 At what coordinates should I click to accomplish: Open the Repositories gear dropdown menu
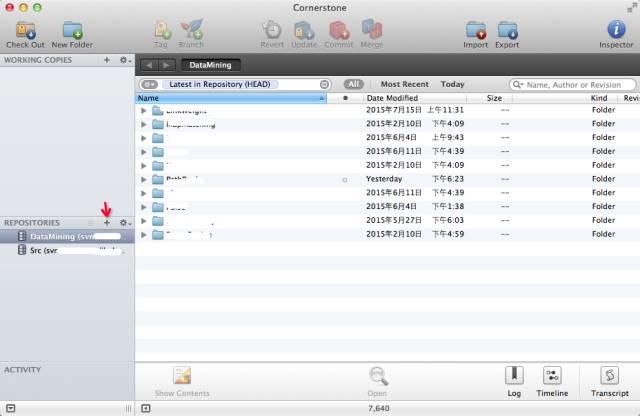tap(125, 223)
